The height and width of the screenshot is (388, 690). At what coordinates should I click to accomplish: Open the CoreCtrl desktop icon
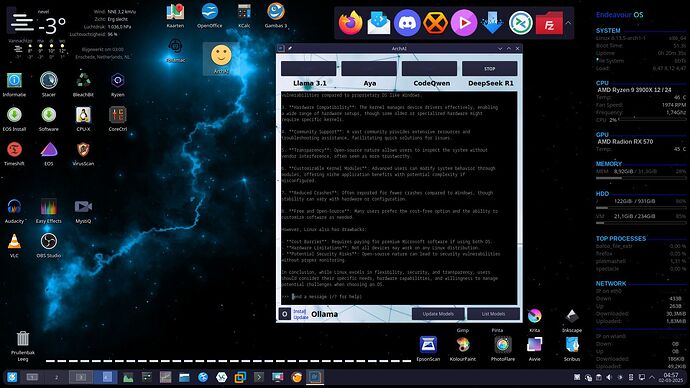coord(117,119)
